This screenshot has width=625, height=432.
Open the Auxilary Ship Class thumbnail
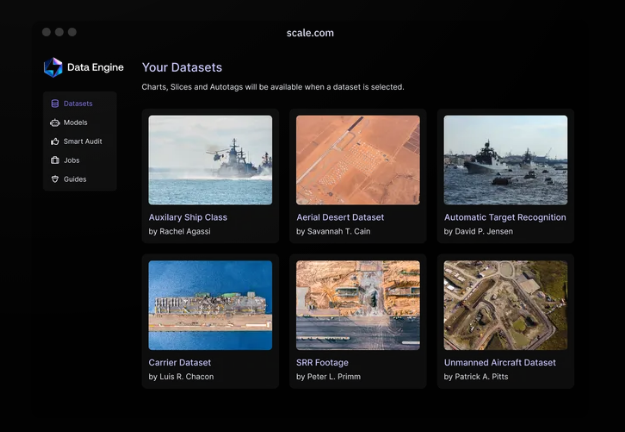coord(210,160)
